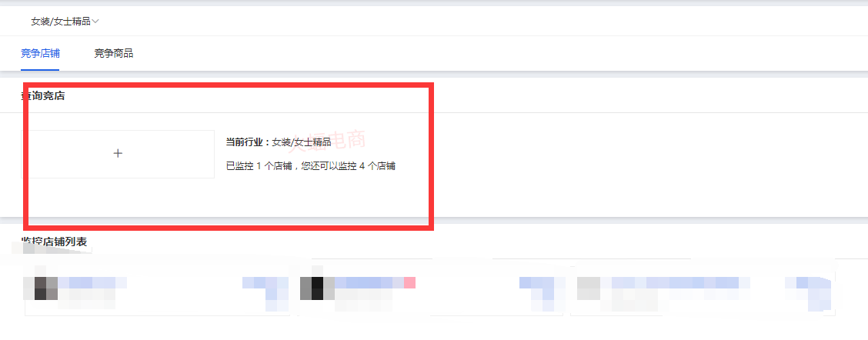This screenshot has width=868, height=340.
Task: Click the 监控店铺列表 section heading
Action: [x=54, y=242]
